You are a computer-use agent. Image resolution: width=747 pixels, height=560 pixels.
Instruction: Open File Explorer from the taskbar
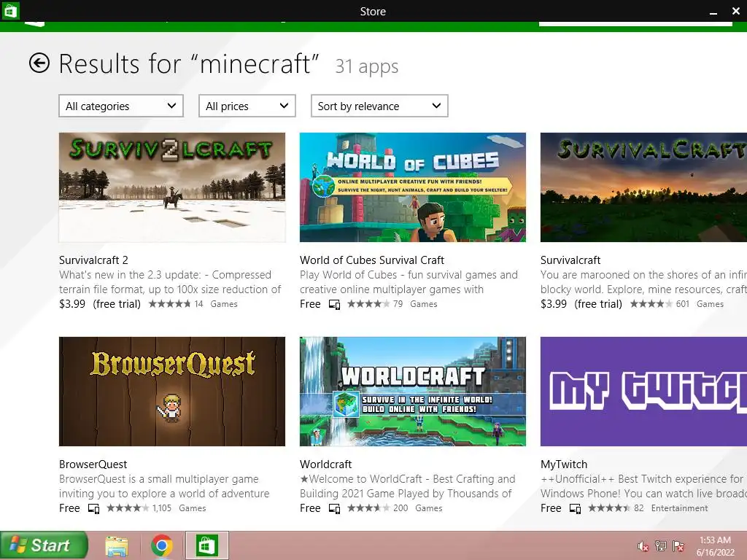tap(117, 545)
